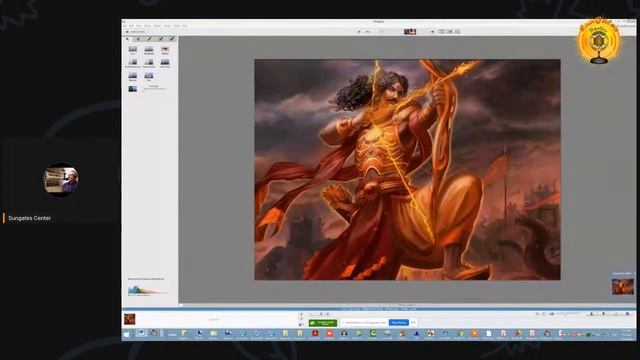640x360 pixels.
Task: Apply the Auto Contrast fix
Action: pyautogui.click(x=149, y=63)
